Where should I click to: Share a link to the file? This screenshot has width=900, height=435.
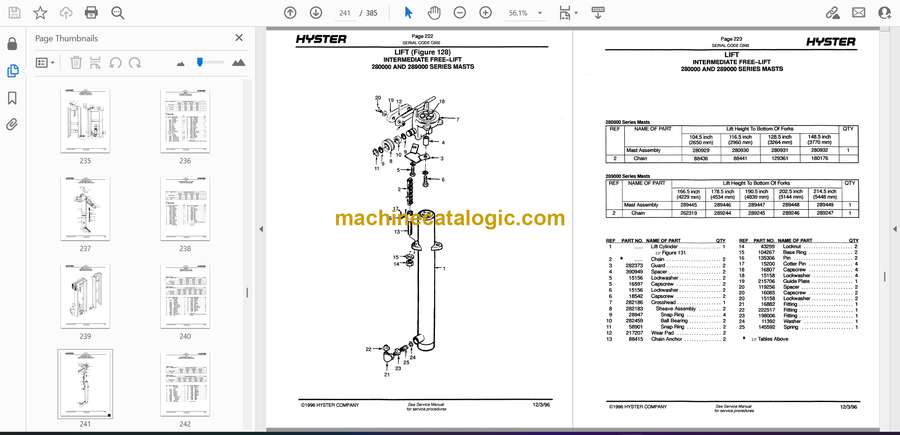[x=833, y=13]
